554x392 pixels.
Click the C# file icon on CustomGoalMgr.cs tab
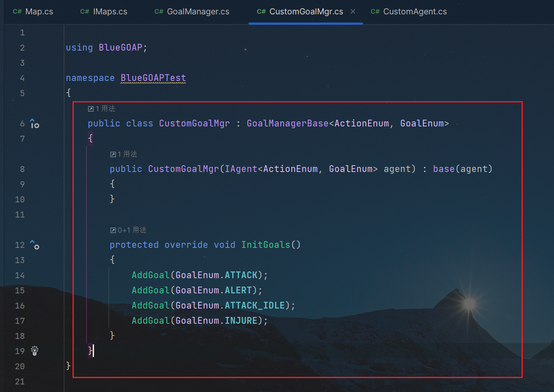click(x=261, y=12)
